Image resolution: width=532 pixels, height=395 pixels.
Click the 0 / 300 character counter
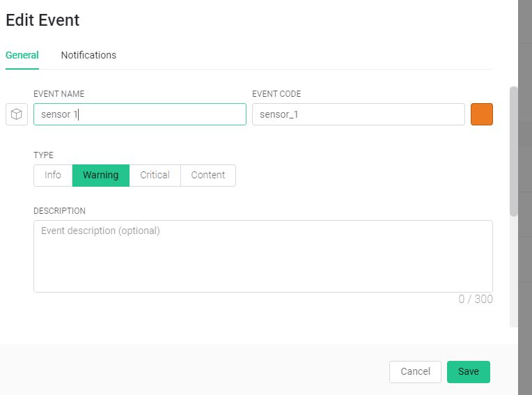pos(475,300)
